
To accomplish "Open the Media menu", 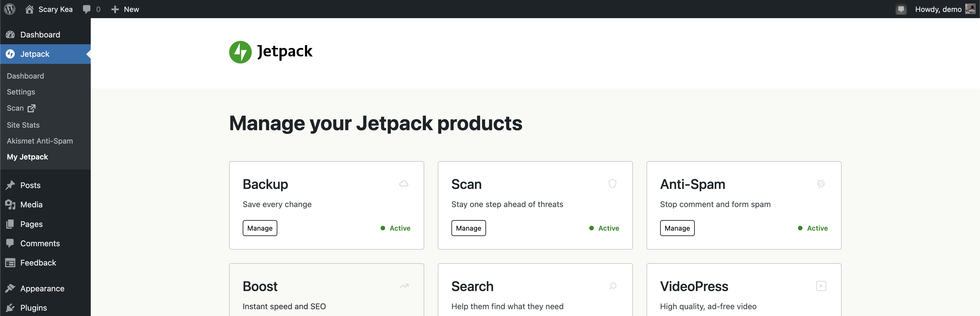I will [45, 205].
